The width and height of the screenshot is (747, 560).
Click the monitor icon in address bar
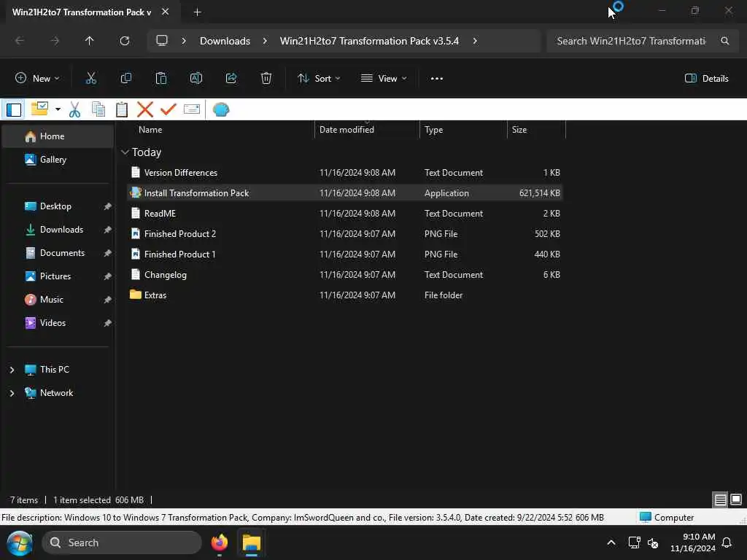click(162, 41)
